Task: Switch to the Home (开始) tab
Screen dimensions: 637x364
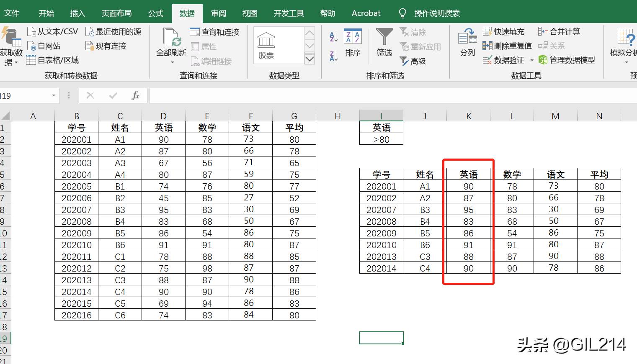Action: (x=46, y=13)
